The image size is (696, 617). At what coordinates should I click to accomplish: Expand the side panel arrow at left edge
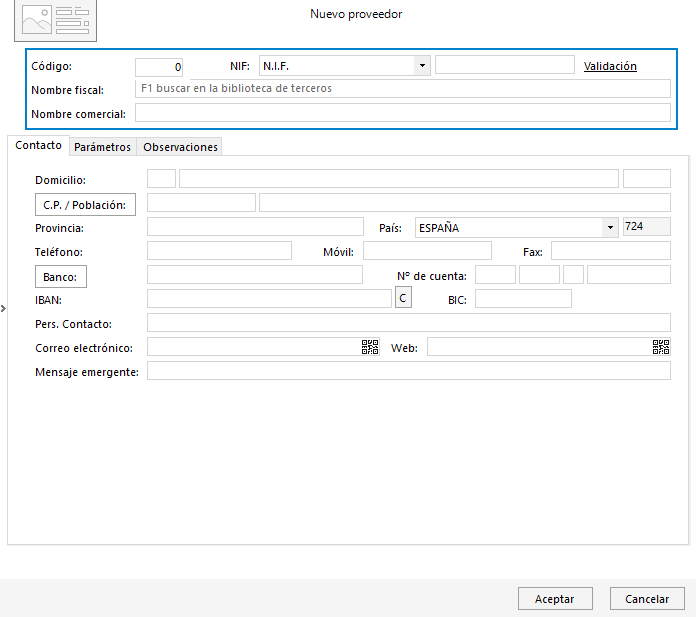[3, 308]
